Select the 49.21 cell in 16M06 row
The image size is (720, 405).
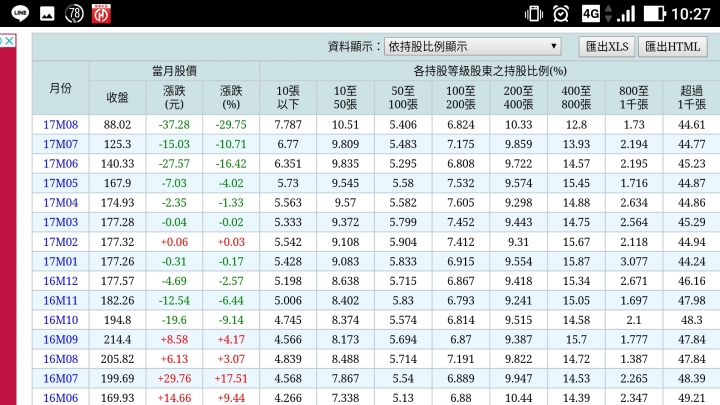(692, 398)
